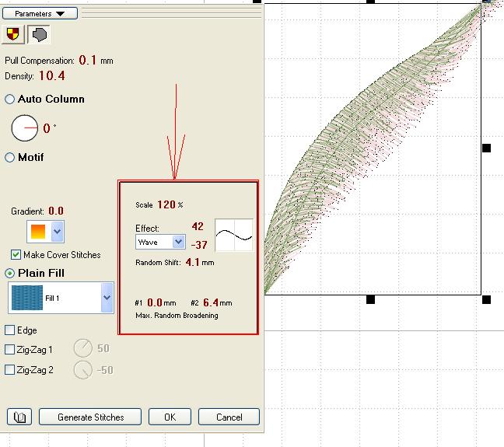Expand the Effect Wave dropdown

[178, 243]
